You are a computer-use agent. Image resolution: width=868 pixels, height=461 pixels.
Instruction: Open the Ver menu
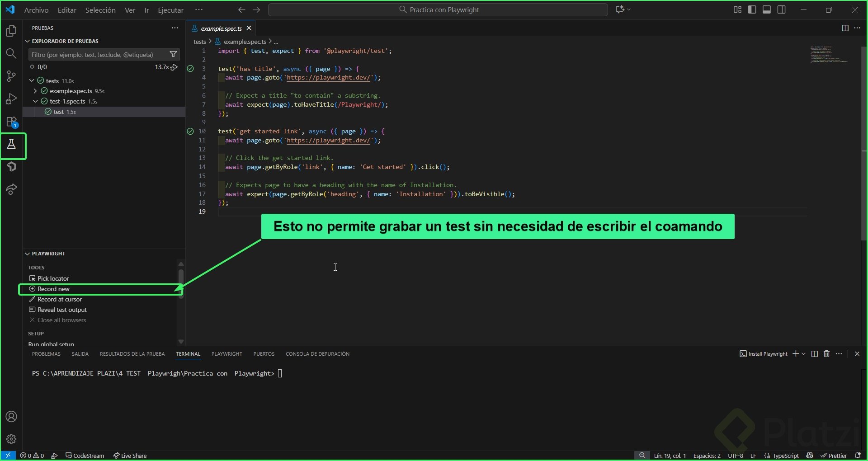tap(130, 10)
